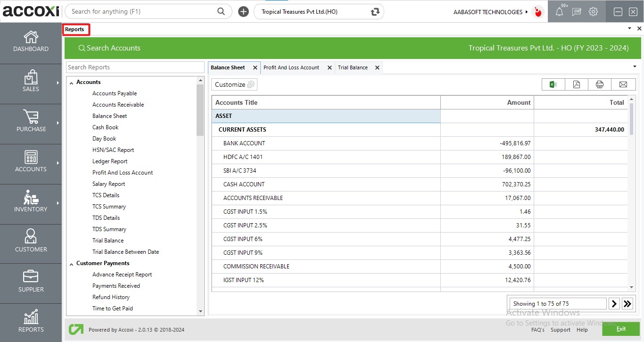Collapse the Accounts tree group
The width and height of the screenshot is (644, 342).
pos(72,83)
